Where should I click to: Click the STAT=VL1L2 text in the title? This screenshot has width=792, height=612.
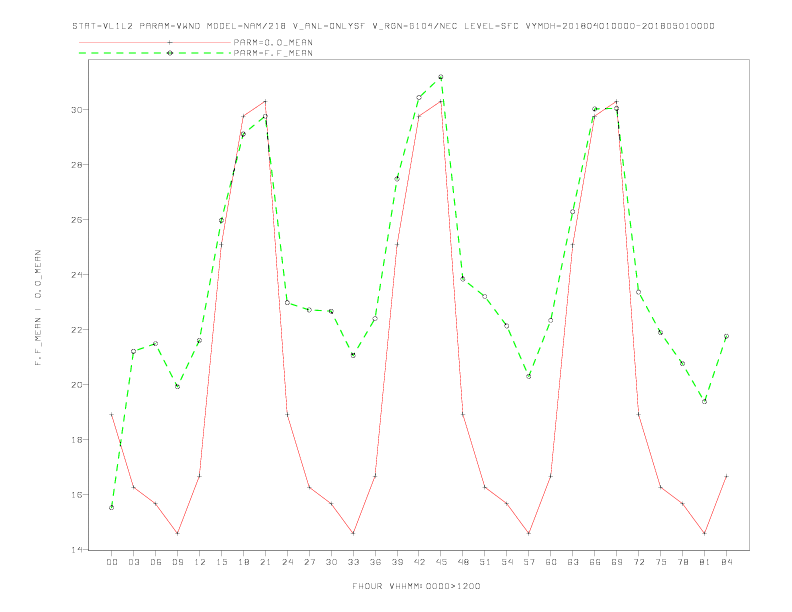tap(103, 26)
